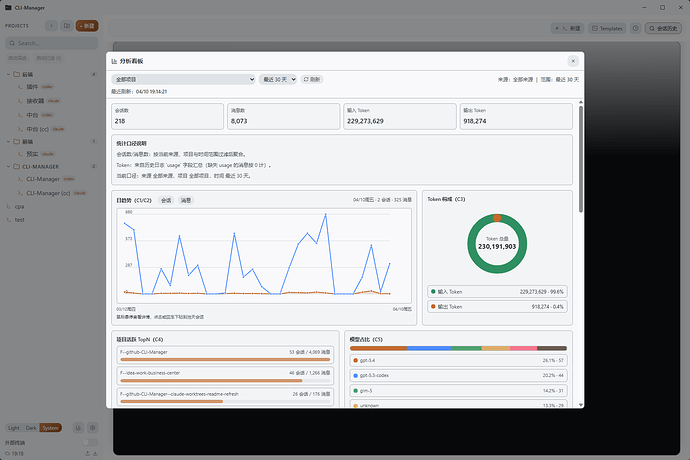Click the analytics dashboard title icon
690x460 pixels.
point(114,61)
